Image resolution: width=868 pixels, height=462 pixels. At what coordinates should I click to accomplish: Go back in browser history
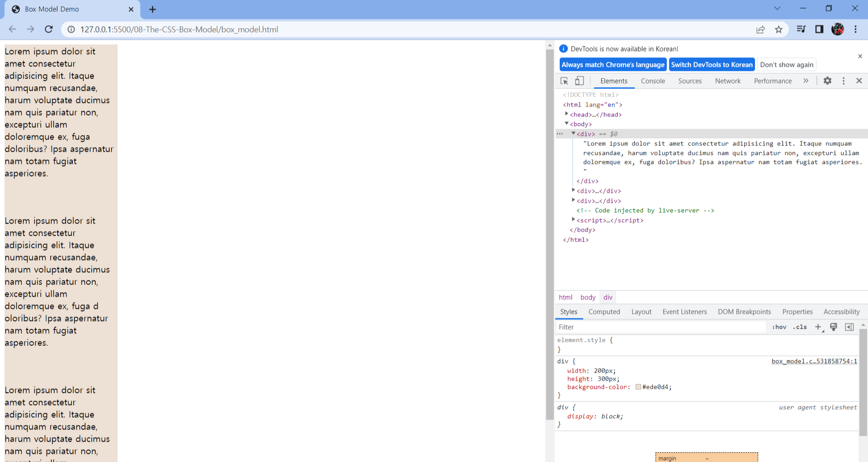13,29
